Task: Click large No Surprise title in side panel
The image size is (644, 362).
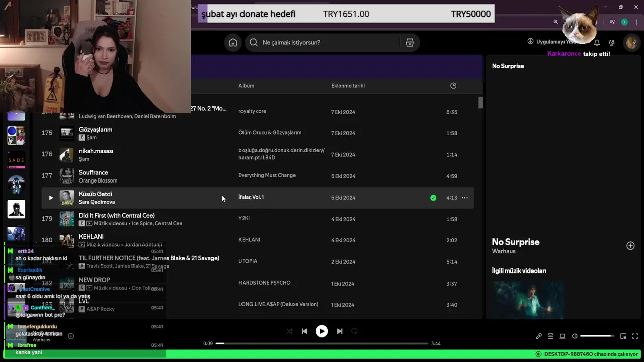Action: (516, 242)
